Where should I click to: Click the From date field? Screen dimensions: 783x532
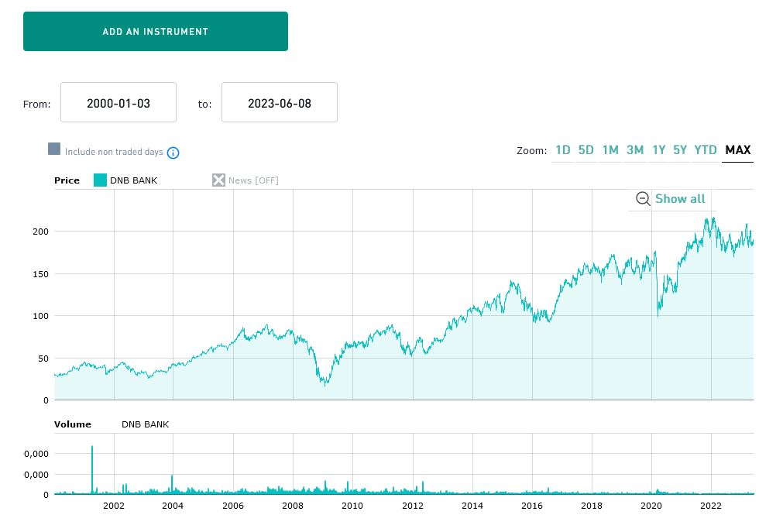pyautogui.click(x=118, y=103)
